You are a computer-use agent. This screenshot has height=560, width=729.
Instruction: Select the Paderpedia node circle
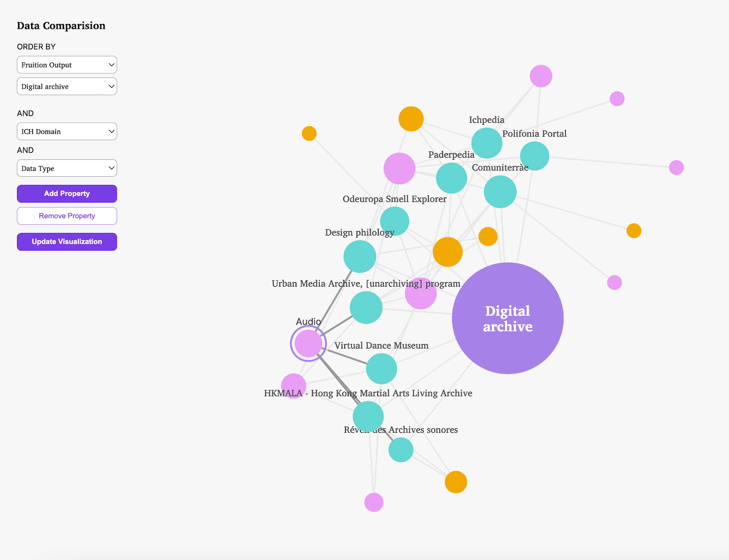451,178
